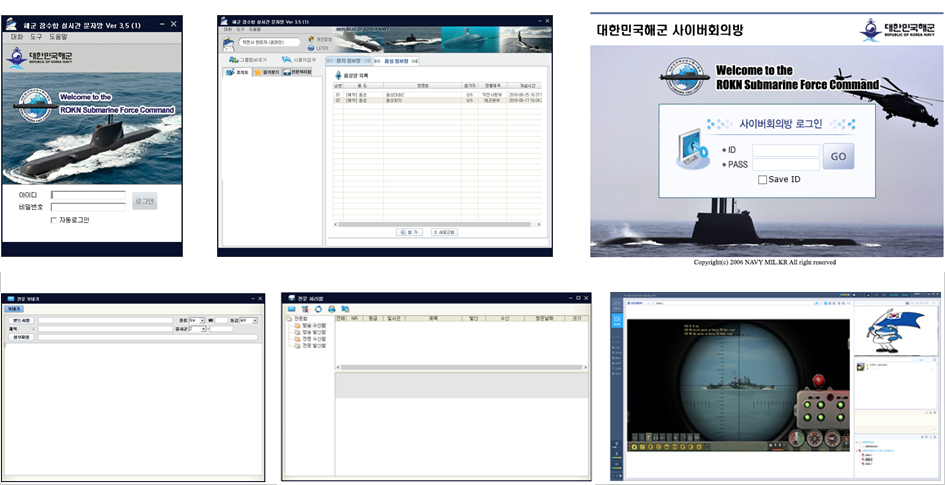
Task: Click the highlighted blue sidebar button in conference window
Action: [x=617, y=320]
